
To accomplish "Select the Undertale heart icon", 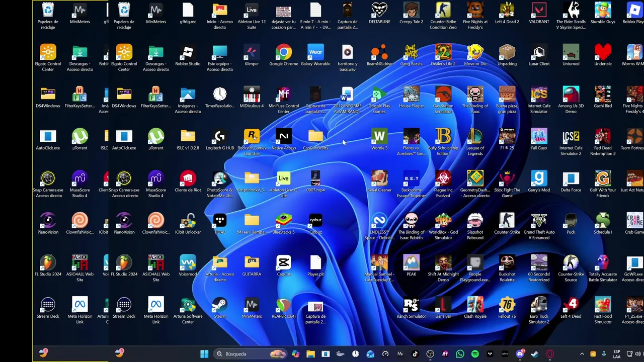I will tap(603, 56).
